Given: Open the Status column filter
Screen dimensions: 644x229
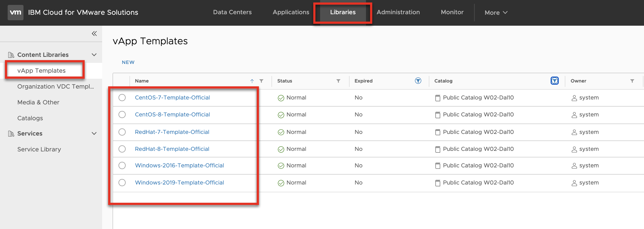Looking at the screenshot, I should point(338,81).
